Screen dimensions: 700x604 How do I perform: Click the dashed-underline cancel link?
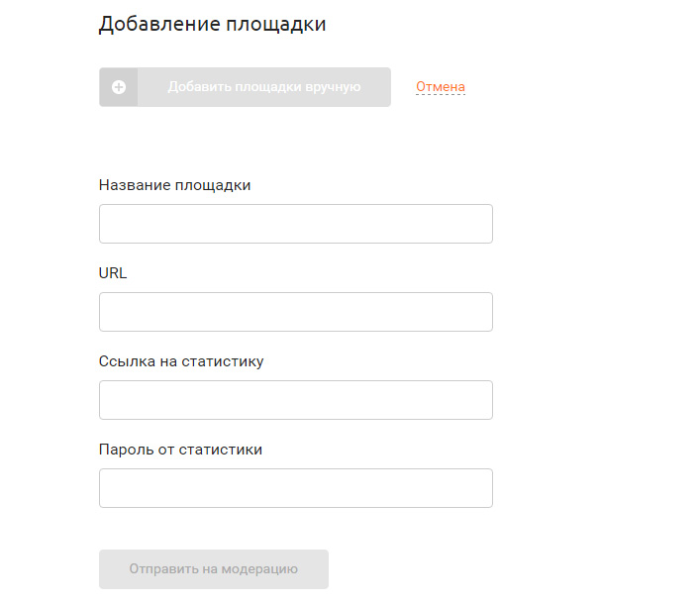point(441,86)
